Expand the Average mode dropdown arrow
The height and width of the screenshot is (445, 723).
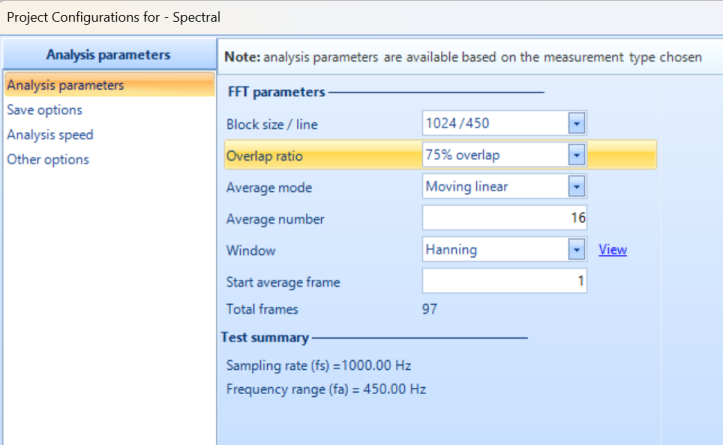(x=576, y=187)
